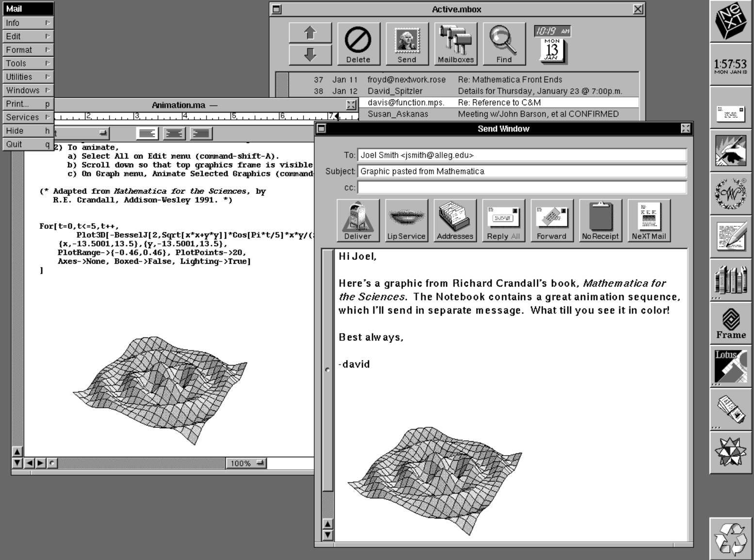Screen dimensions: 754x560
Task: Open the hand drawing dock icon
Action: point(731,151)
